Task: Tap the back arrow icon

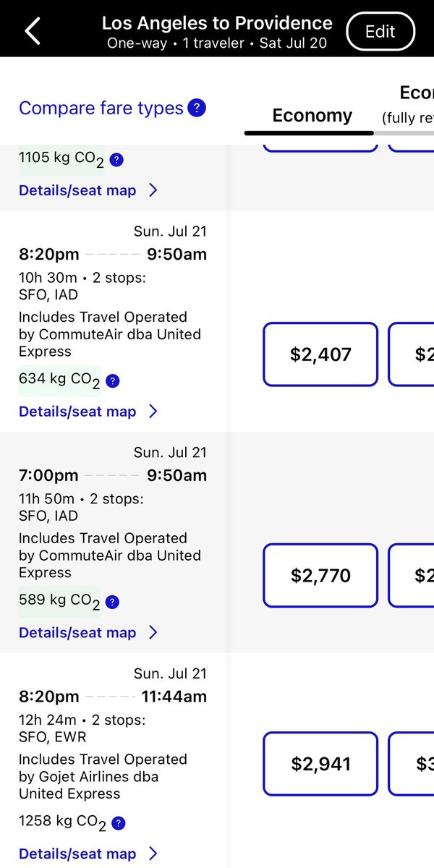Action: coord(33,31)
